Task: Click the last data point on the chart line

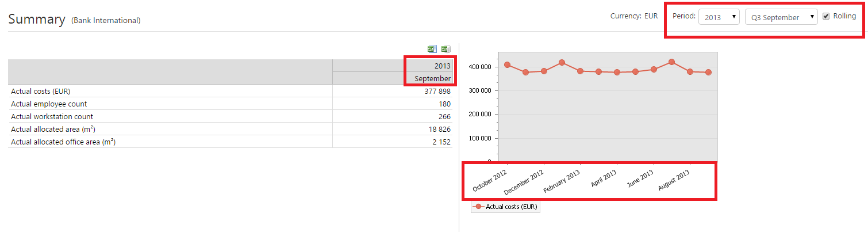Action: 708,72
